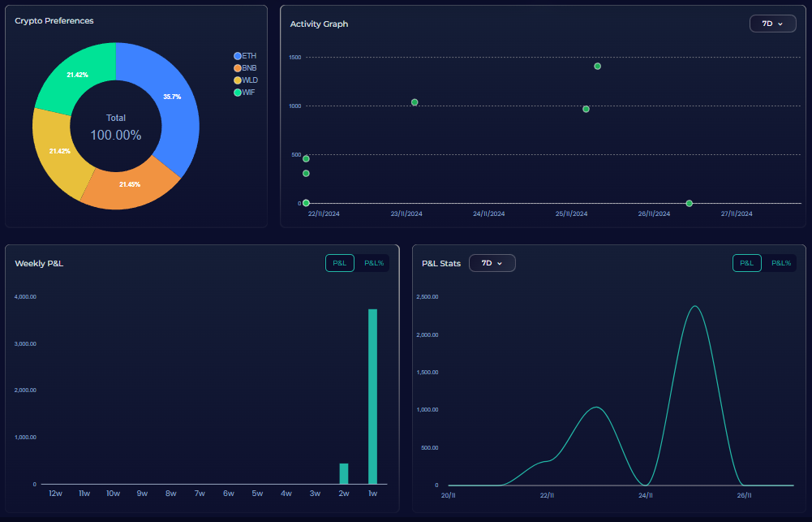Select the Activity Graph point on 23/11/2024
The height and width of the screenshot is (522, 812).
pos(415,102)
